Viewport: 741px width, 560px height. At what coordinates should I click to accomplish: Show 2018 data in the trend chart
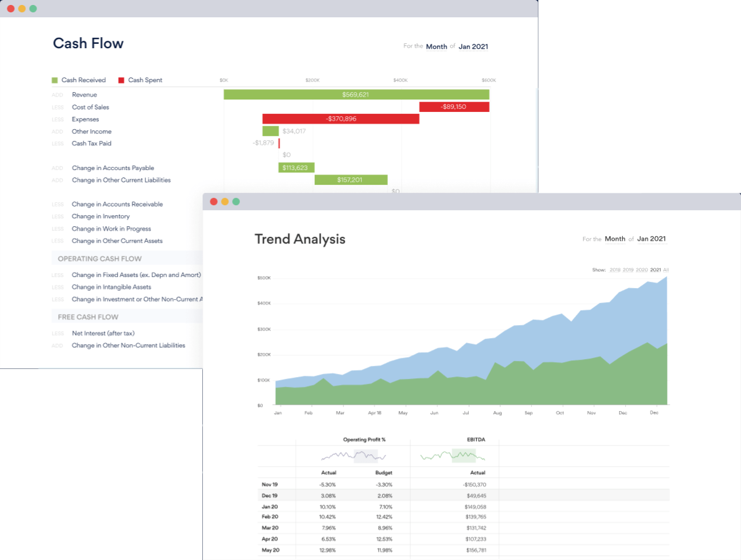[615, 270]
